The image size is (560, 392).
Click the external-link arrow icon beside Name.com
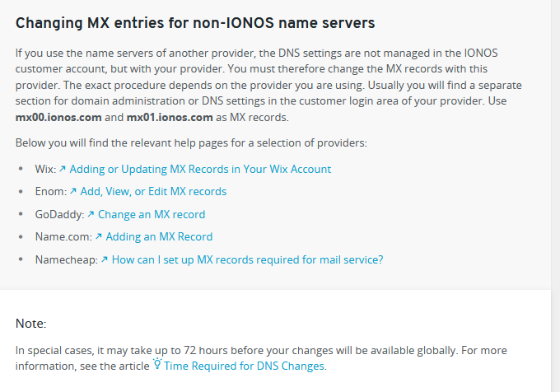coord(99,236)
